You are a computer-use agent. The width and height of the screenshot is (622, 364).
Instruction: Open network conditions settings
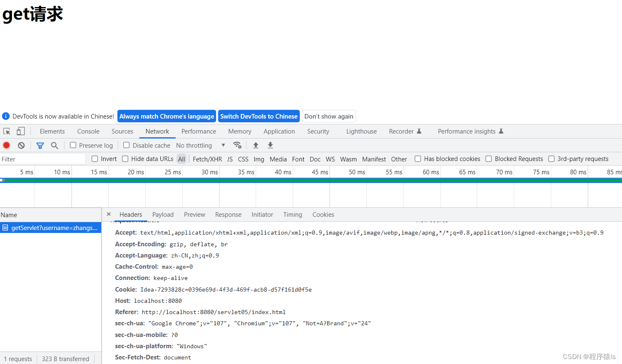click(x=237, y=145)
